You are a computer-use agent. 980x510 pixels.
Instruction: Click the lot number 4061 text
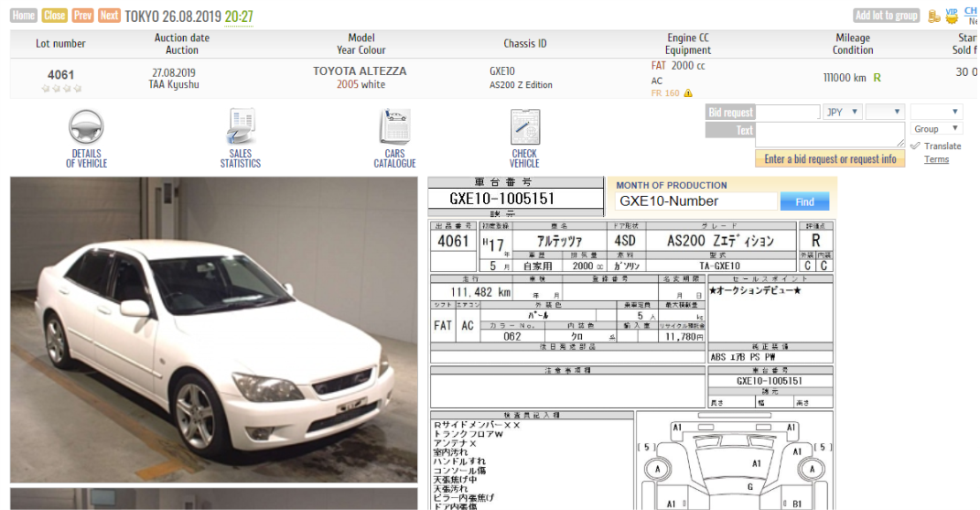point(60,74)
